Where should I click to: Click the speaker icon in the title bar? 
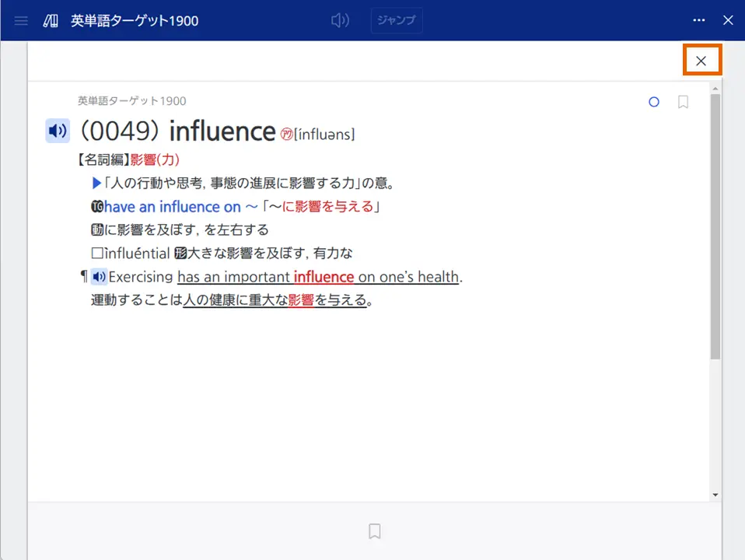click(x=340, y=20)
